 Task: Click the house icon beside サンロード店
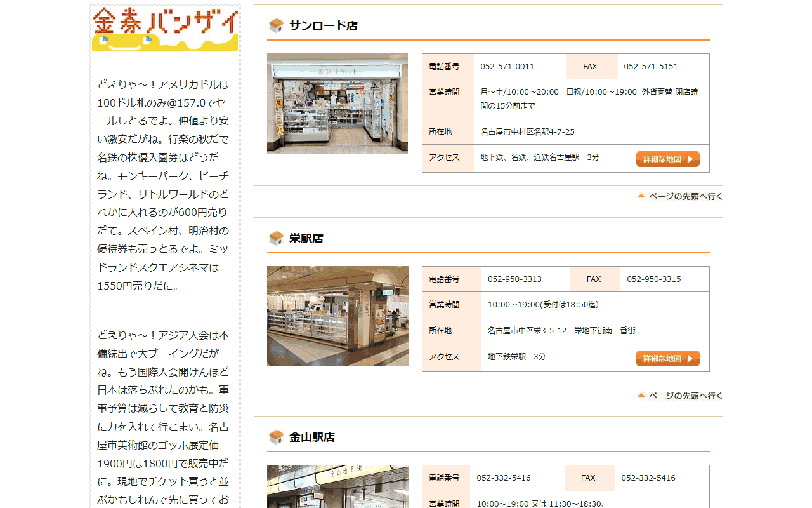[276, 25]
